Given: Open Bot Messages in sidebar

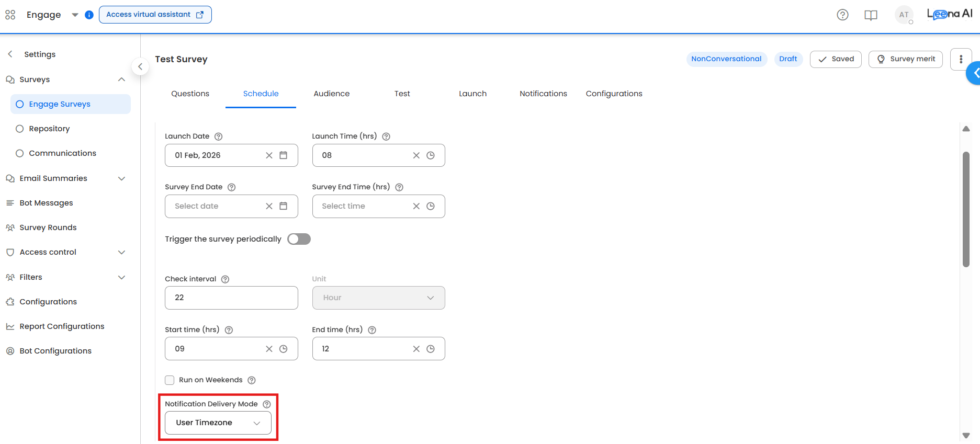Looking at the screenshot, I should 46,203.
